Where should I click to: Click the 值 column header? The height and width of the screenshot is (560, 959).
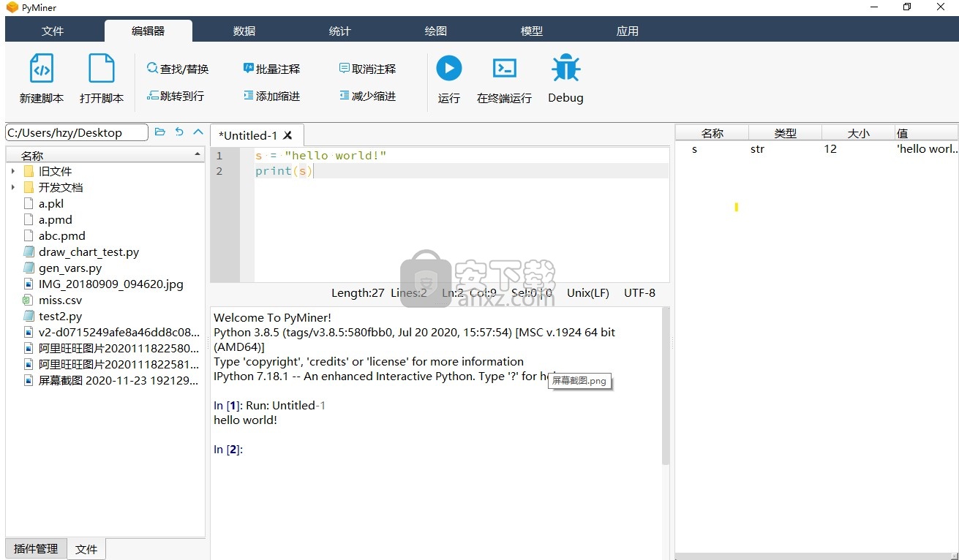(926, 133)
